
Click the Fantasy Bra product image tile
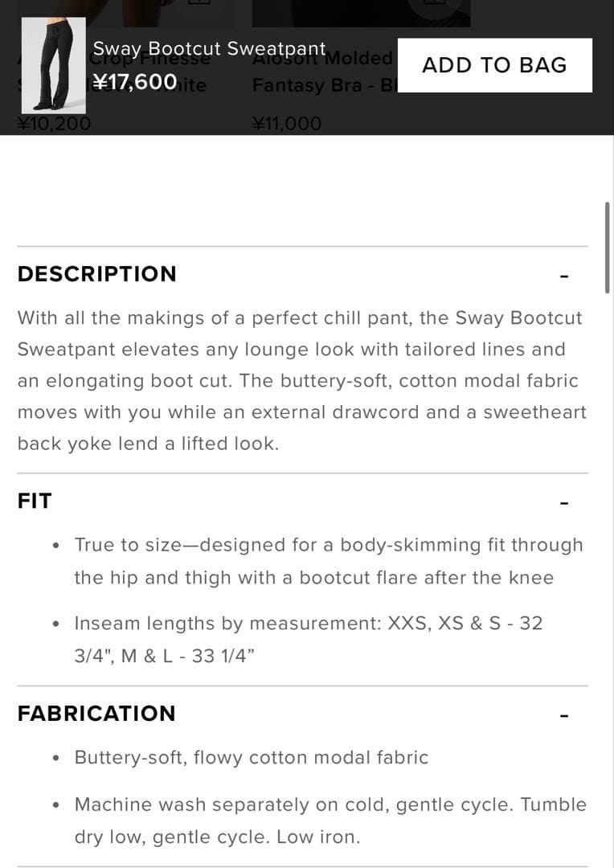362,12
